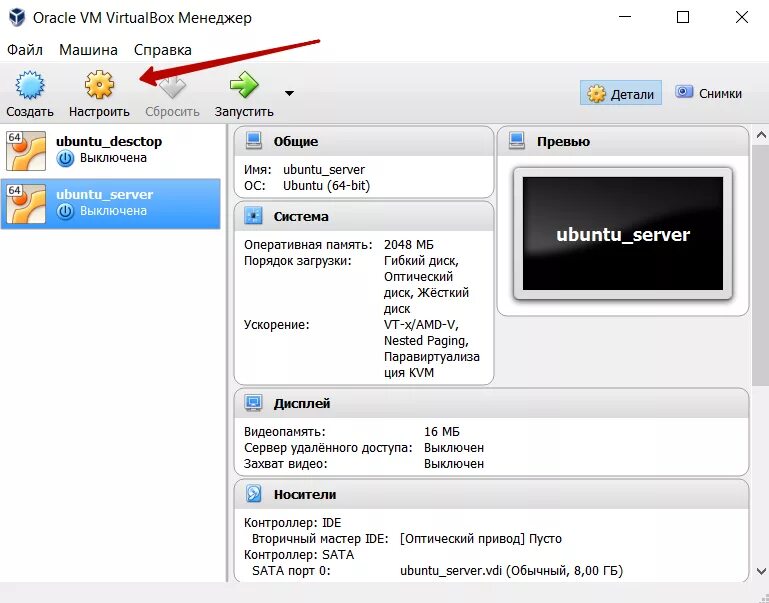
Task: Start the machine with the Запустить arrow icon
Action: click(244, 85)
